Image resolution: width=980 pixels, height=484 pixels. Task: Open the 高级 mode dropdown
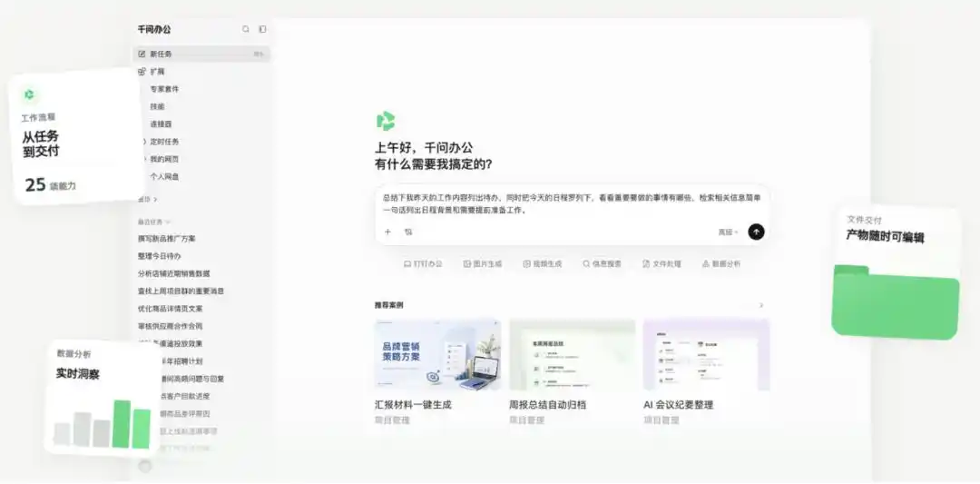728,232
